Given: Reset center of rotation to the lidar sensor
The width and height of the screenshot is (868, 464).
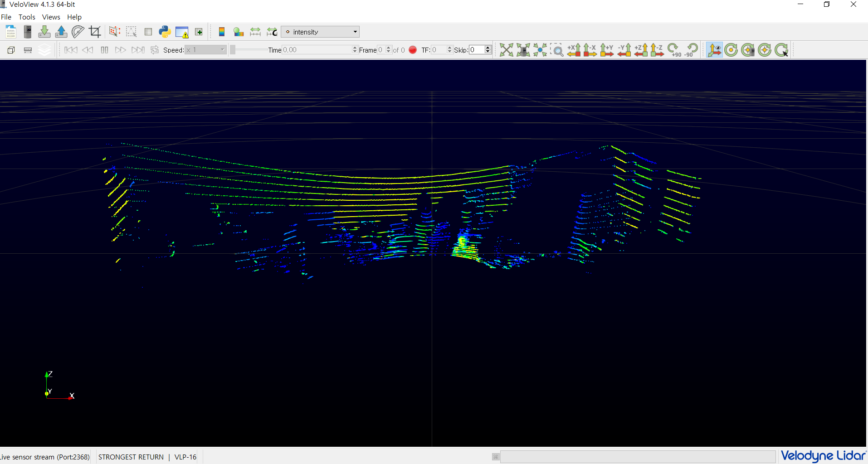Looking at the screenshot, I should coord(748,50).
